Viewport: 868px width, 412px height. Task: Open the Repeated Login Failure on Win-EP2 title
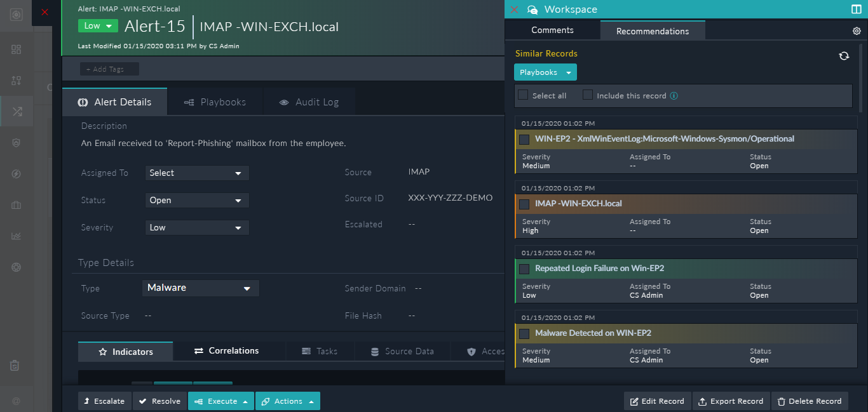click(x=600, y=269)
